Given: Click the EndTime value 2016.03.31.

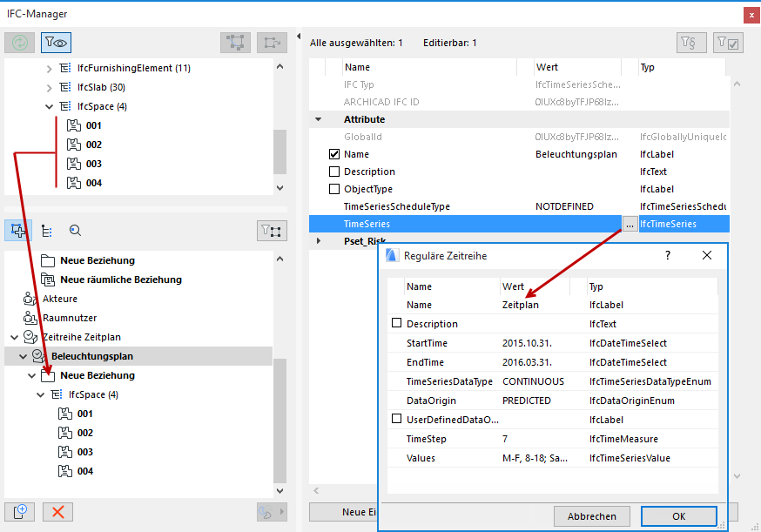Looking at the screenshot, I should point(527,362).
